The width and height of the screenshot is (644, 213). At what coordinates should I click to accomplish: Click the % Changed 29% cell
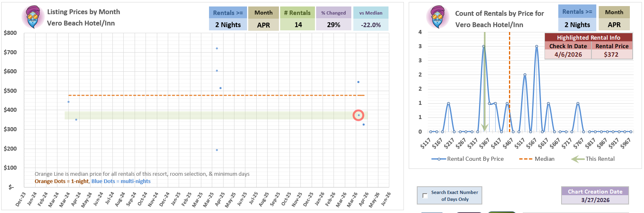tap(334, 25)
